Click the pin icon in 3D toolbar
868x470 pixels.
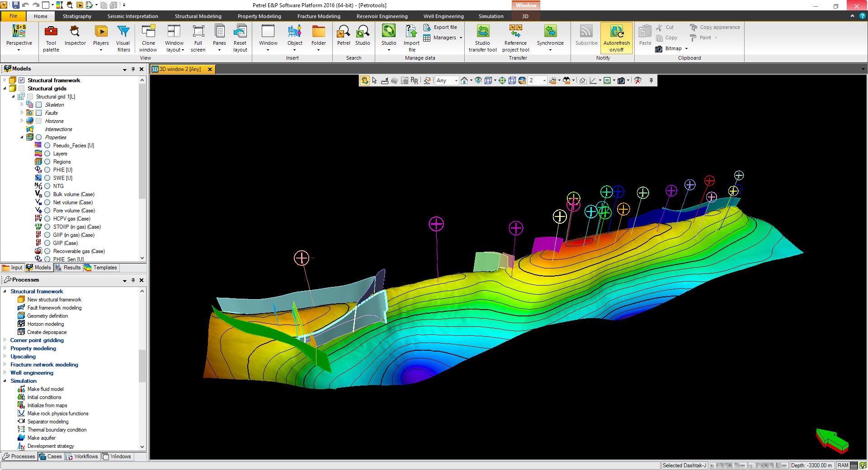click(651, 80)
